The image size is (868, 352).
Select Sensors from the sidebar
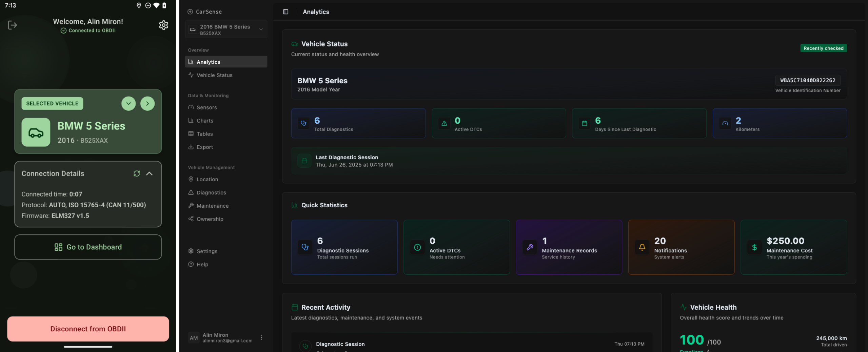tap(206, 107)
